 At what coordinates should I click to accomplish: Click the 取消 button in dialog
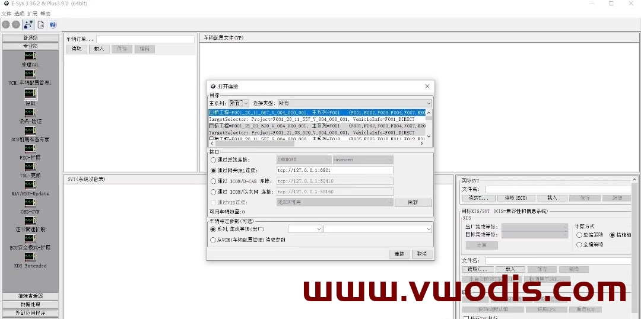pos(422,254)
